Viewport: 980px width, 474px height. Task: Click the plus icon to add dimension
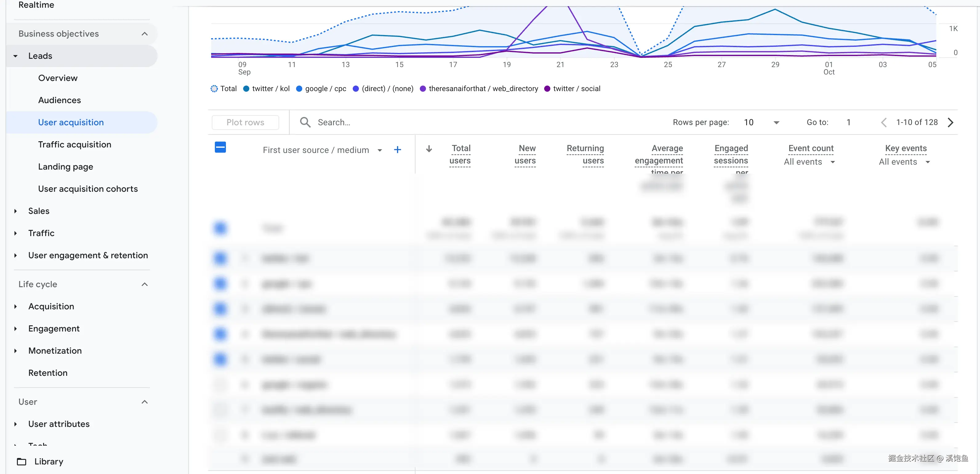click(397, 150)
